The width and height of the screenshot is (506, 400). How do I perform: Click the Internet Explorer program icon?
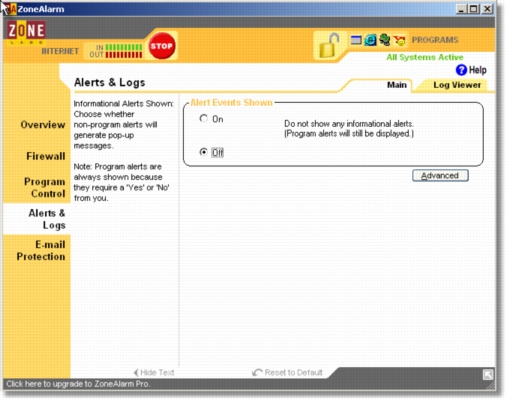coord(370,40)
